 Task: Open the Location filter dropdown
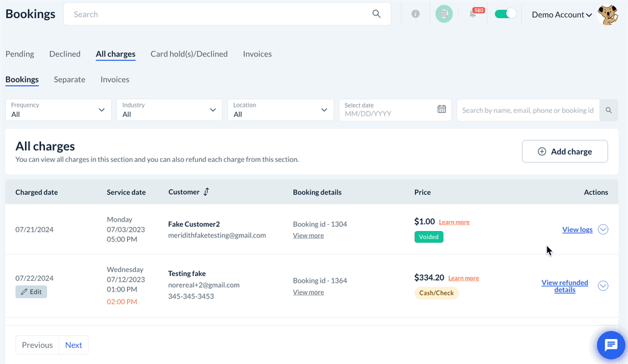click(x=280, y=110)
